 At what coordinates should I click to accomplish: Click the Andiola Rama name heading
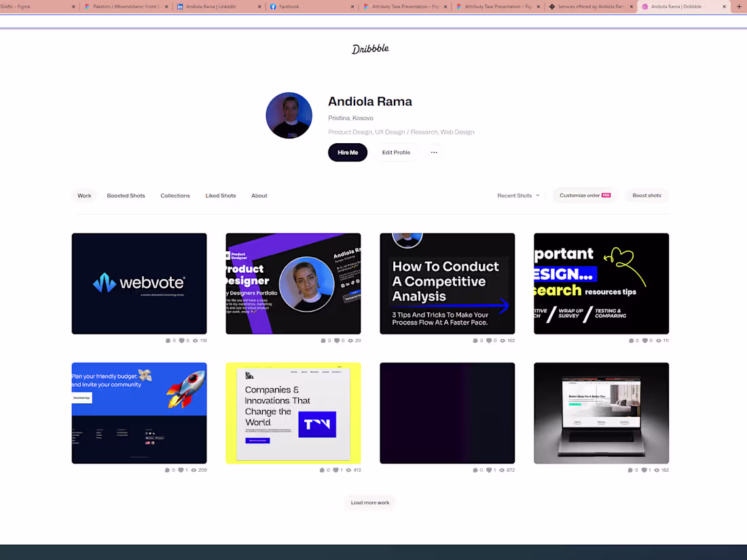point(370,101)
